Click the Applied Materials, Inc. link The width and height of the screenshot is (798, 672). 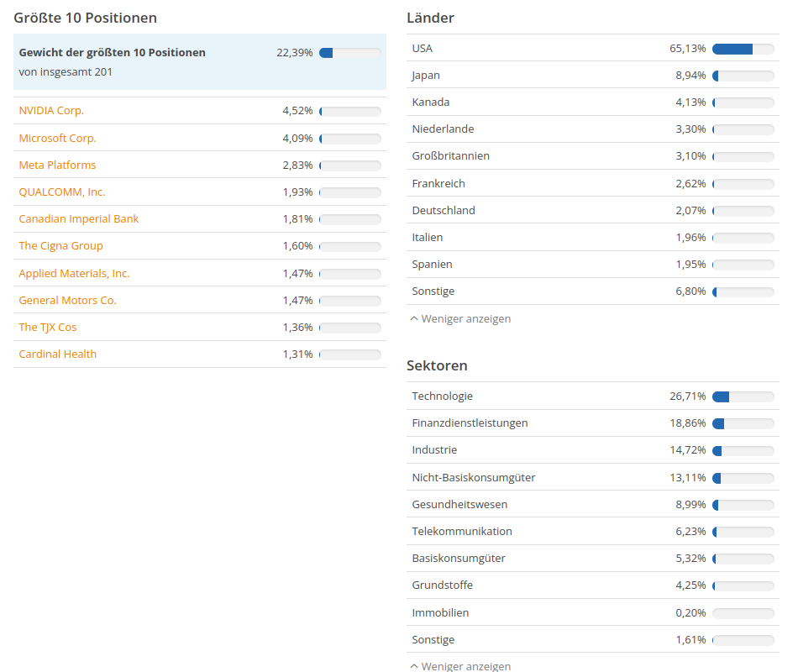tap(74, 273)
